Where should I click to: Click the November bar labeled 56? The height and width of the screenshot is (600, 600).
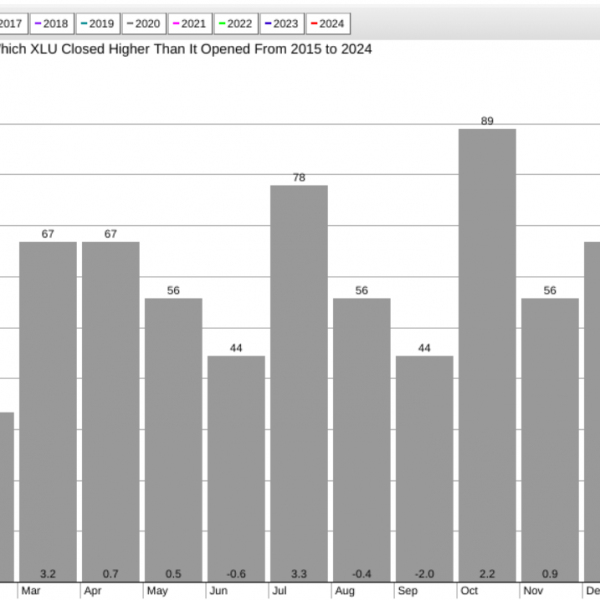coord(550,440)
